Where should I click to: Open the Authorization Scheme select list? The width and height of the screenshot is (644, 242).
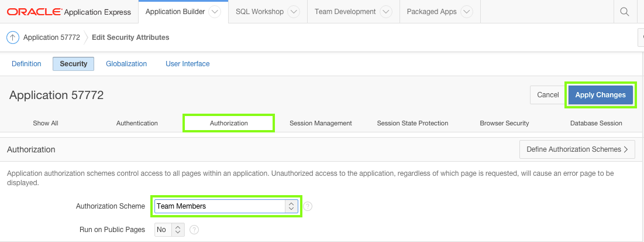coord(227,206)
